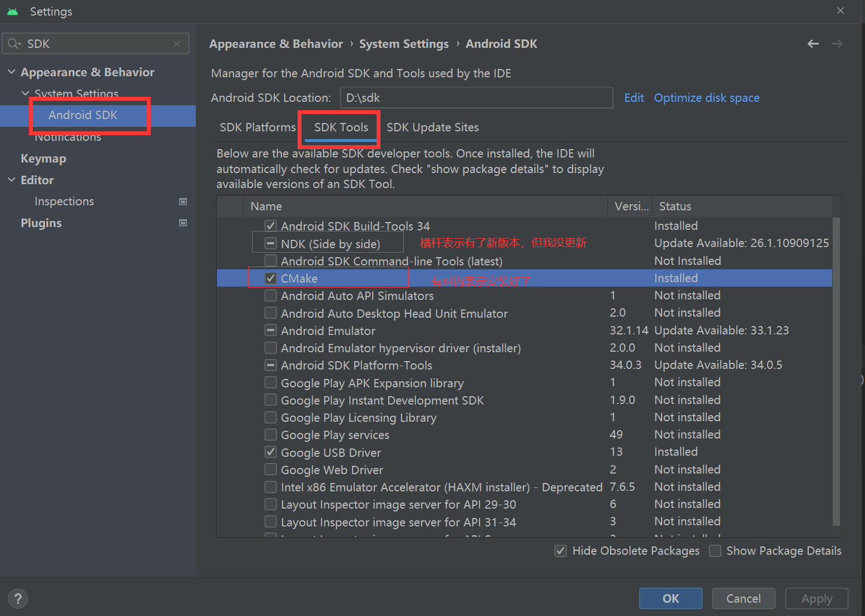Toggle Android SDK Build-Tools 34 checkbox
This screenshot has height=616, width=865.
(270, 226)
